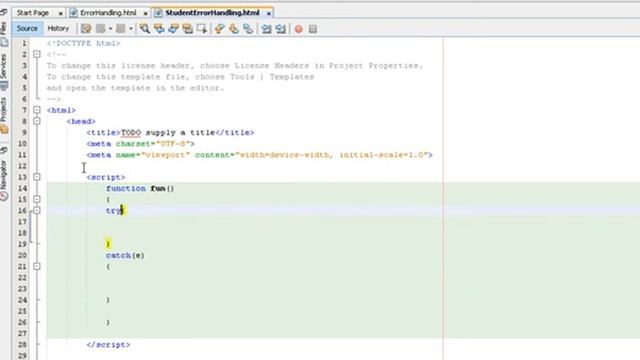Click Shift Line Right icon
Screen dimensions: 640x360
(x=280, y=29)
